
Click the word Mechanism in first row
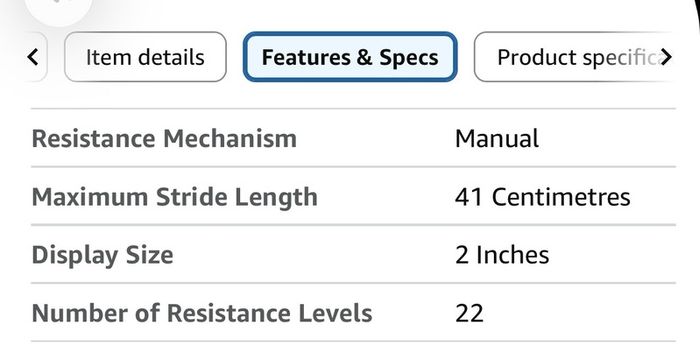click(230, 138)
